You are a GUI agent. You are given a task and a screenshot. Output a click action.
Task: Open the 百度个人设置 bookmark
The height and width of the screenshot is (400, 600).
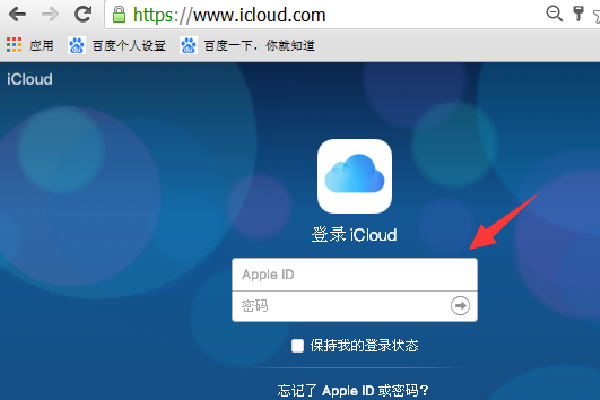pyautogui.click(x=117, y=46)
